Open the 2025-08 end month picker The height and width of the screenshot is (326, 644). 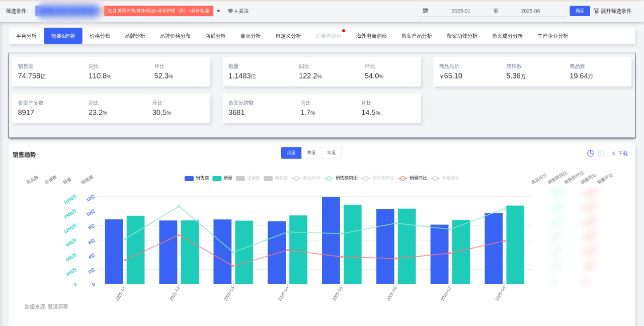pyautogui.click(x=530, y=11)
